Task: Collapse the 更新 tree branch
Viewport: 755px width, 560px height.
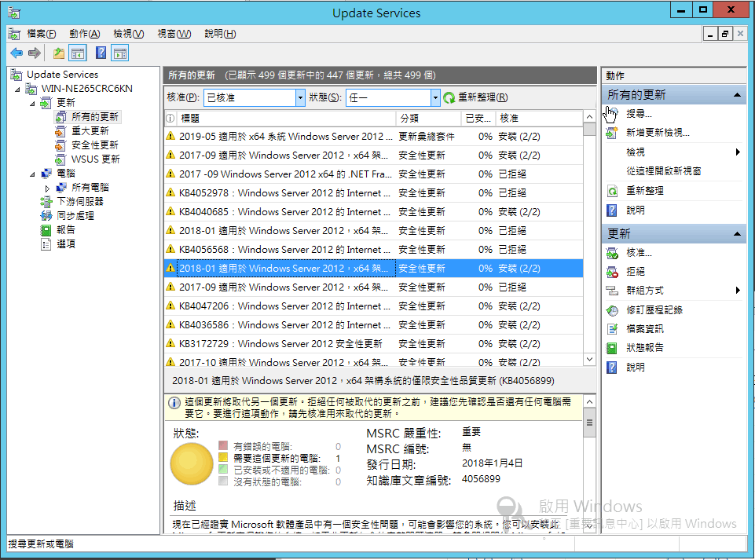Action: (x=33, y=104)
